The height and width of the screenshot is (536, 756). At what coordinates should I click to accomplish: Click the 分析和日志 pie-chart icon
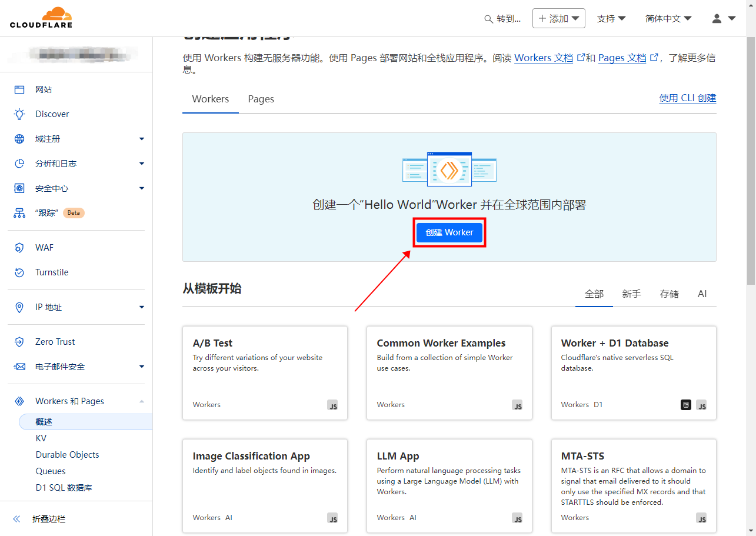pyautogui.click(x=19, y=164)
